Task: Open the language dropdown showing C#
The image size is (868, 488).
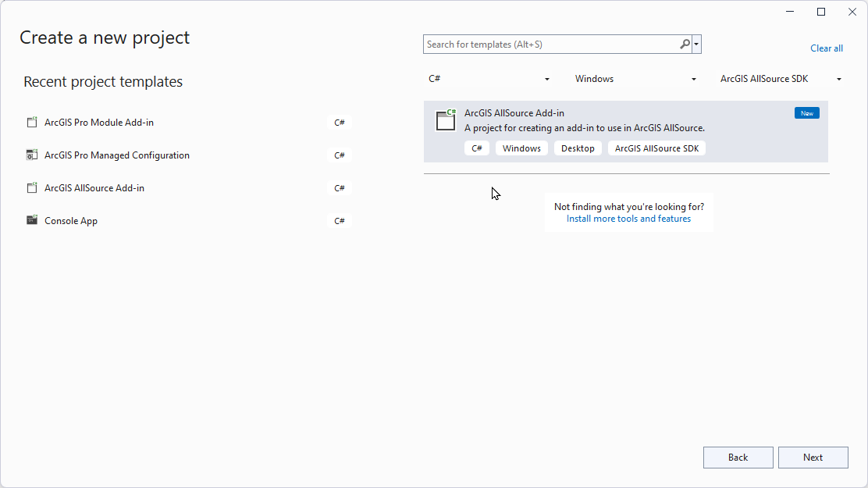Action: [489, 78]
